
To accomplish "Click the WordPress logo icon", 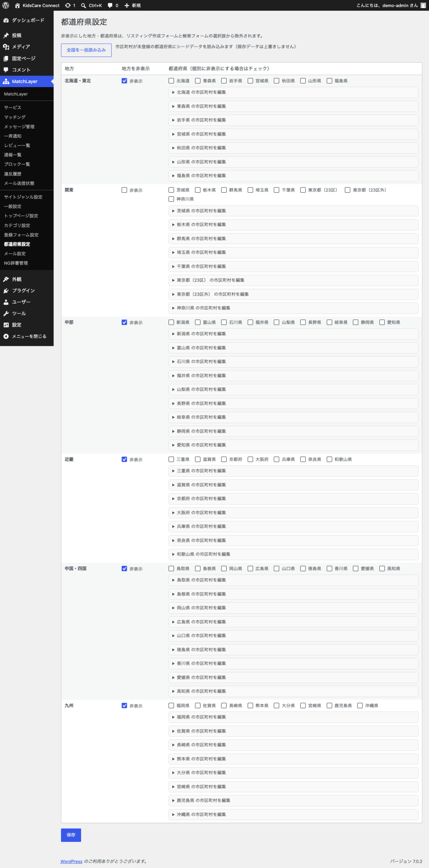I will coord(6,5).
